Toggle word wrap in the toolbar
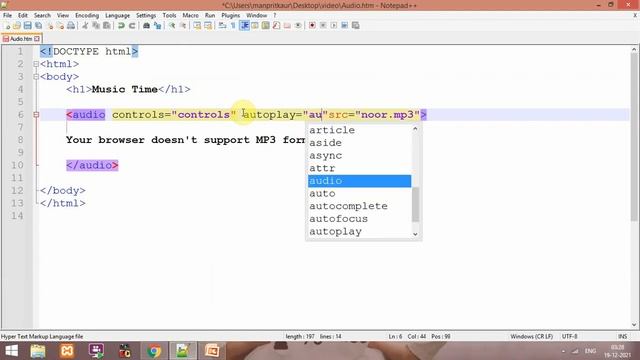Viewport: 640px width, 360px height. 222,25
